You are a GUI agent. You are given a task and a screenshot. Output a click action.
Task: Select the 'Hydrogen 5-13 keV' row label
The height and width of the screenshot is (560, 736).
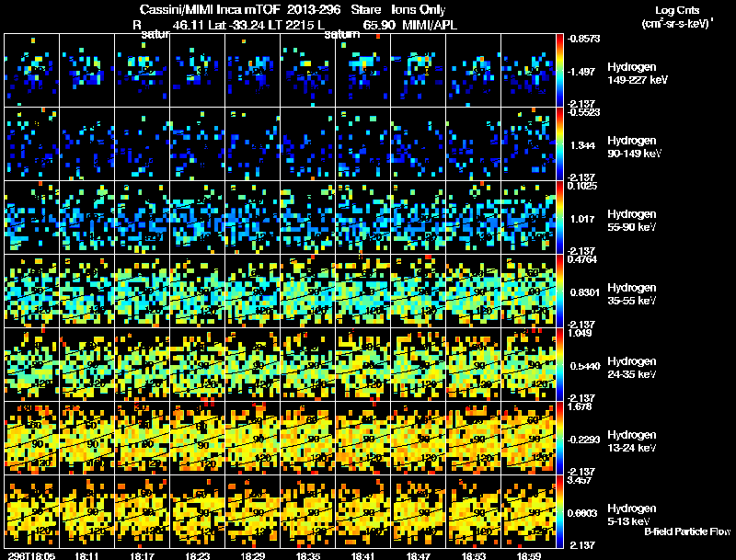(x=632, y=515)
